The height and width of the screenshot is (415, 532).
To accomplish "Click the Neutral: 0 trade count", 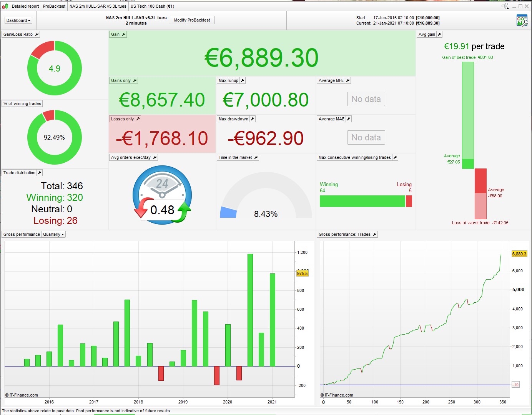I will [x=52, y=209].
